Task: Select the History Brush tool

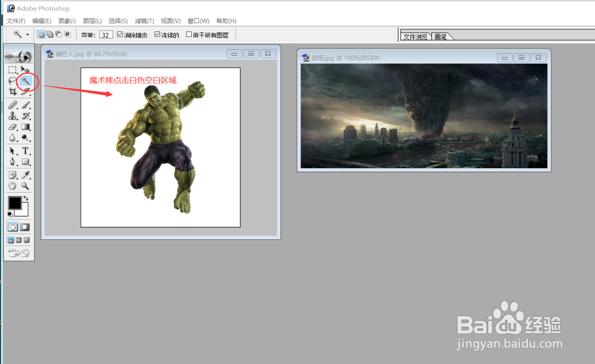Action: point(25,116)
